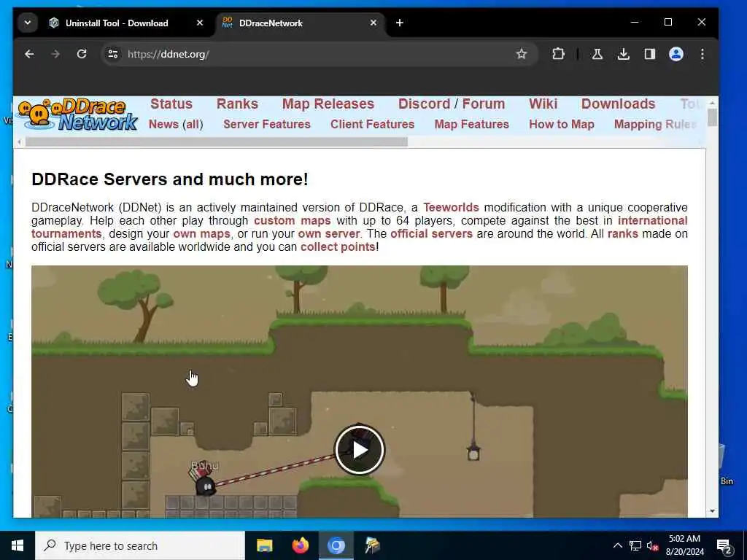Open the network status tray icon
The width and height of the screenshot is (747, 560).
click(x=635, y=545)
